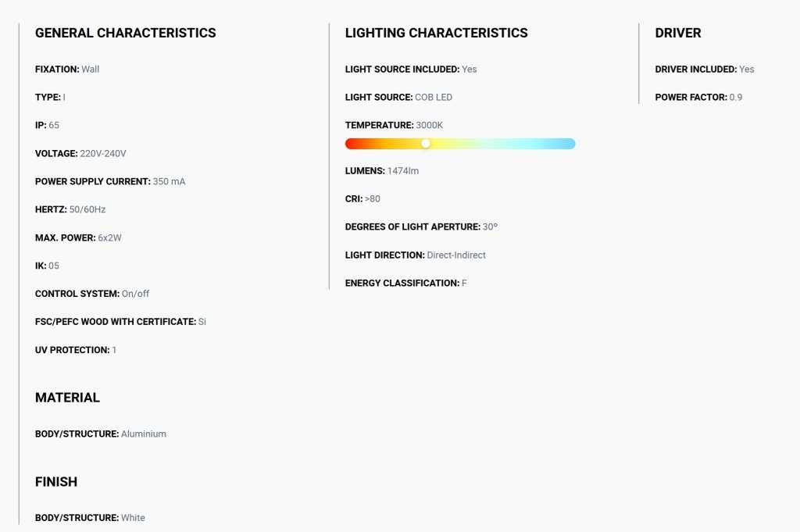The image size is (800, 532).
Task: Click the Finish section heading
Action: point(56,482)
